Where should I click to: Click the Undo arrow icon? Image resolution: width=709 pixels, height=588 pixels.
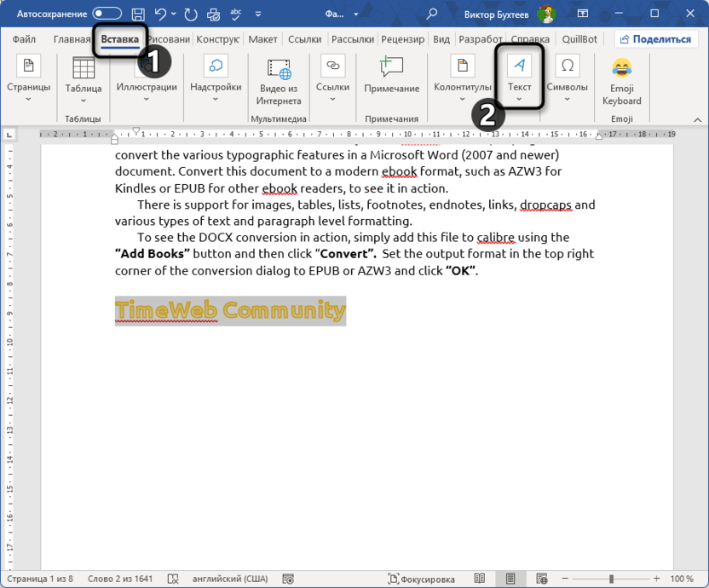(x=160, y=14)
